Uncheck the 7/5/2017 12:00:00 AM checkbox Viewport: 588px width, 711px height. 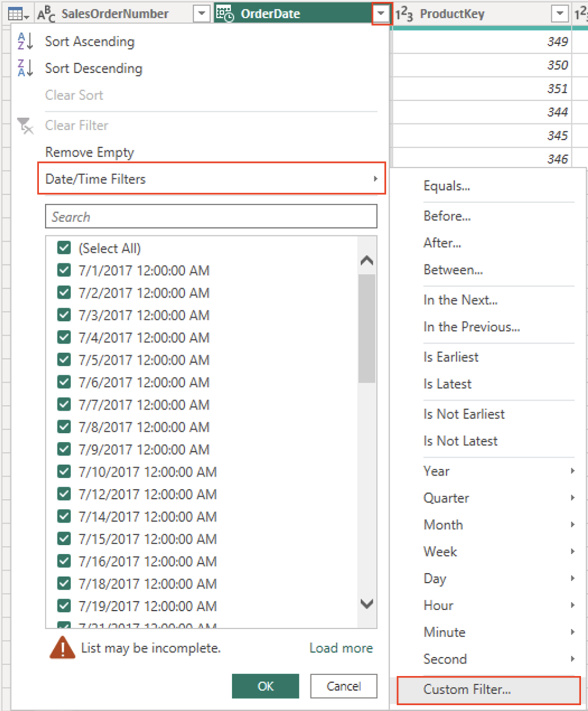tap(64, 359)
